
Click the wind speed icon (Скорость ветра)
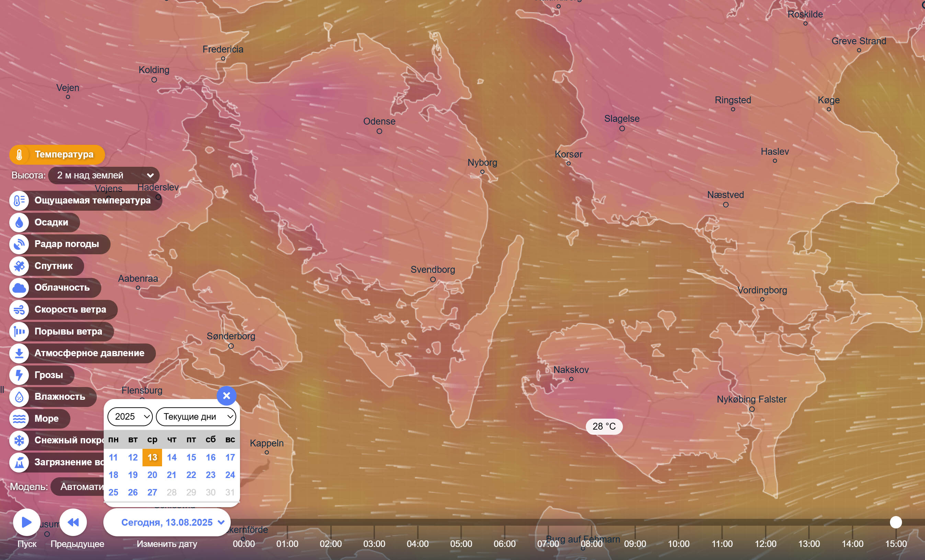click(x=19, y=310)
